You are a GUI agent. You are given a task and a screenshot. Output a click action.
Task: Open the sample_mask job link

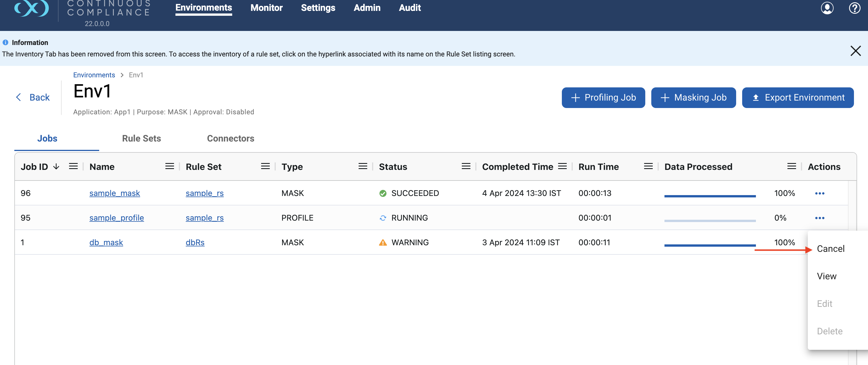point(115,193)
